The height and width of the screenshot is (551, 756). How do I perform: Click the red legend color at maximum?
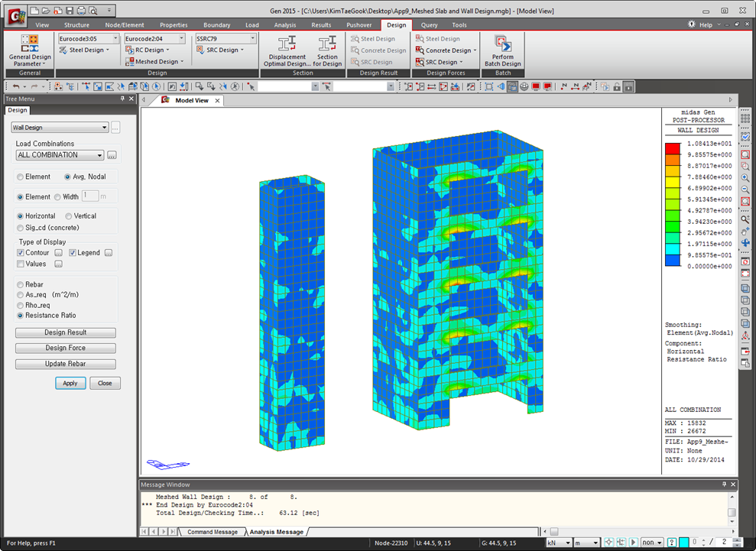[x=673, y=148]
